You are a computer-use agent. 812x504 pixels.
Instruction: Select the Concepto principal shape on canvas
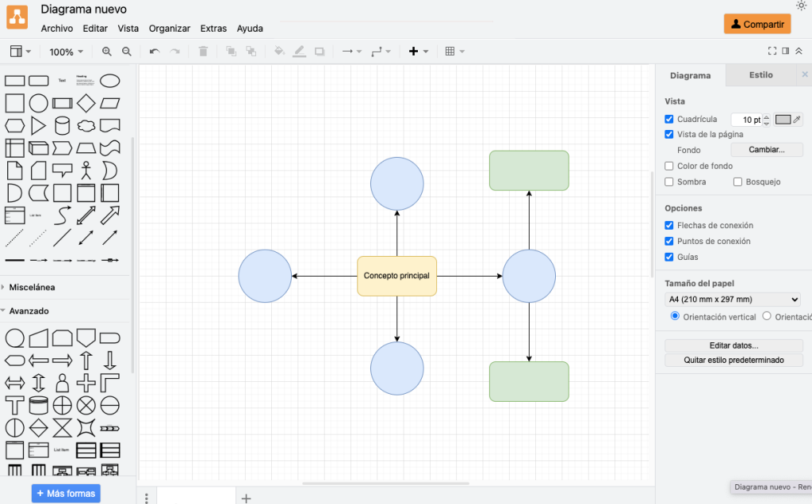click(396, 276)
